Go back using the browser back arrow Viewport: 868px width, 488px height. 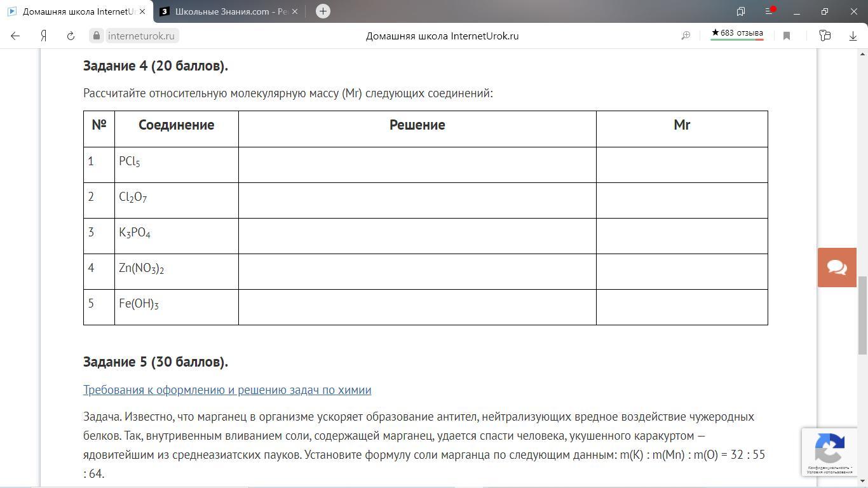coord(15,36)
